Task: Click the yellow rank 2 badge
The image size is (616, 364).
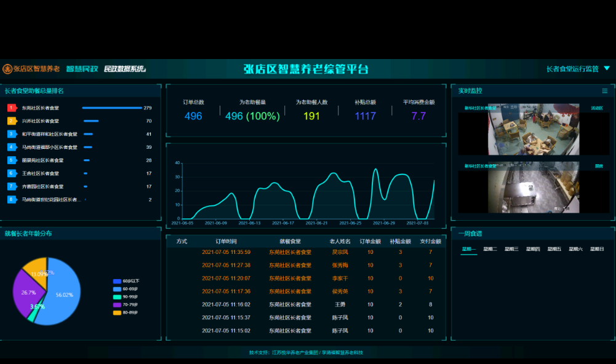Action: [x=11, y=121]
